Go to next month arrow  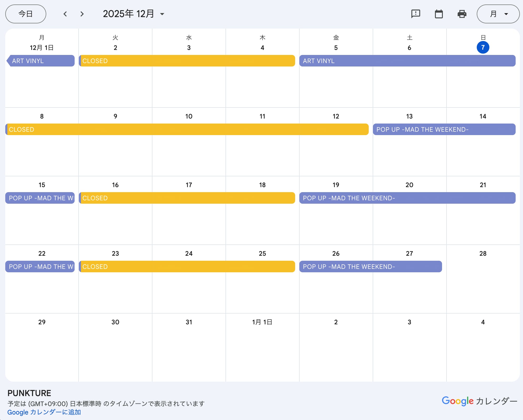tap(82, 14)
